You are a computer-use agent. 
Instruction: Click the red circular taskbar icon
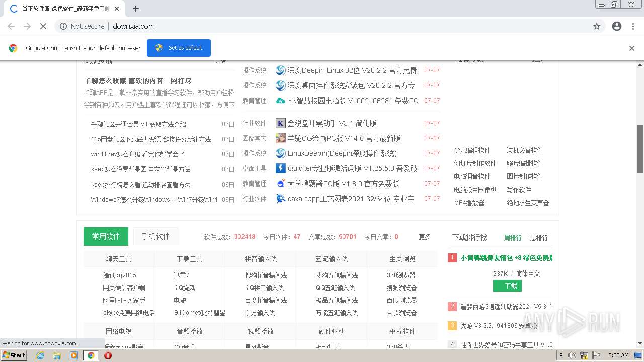[x=108, y=355]
